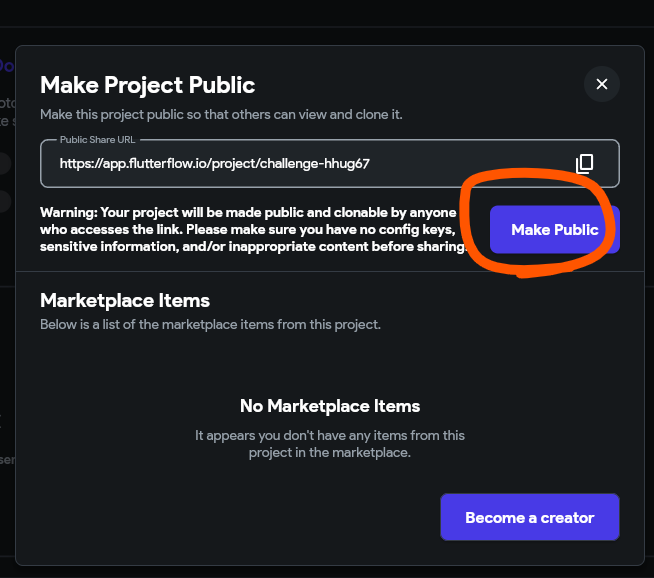The height and width of the screenshot is (578, 654).
Task: Copy the public share URL
Action: pos(584,163)
